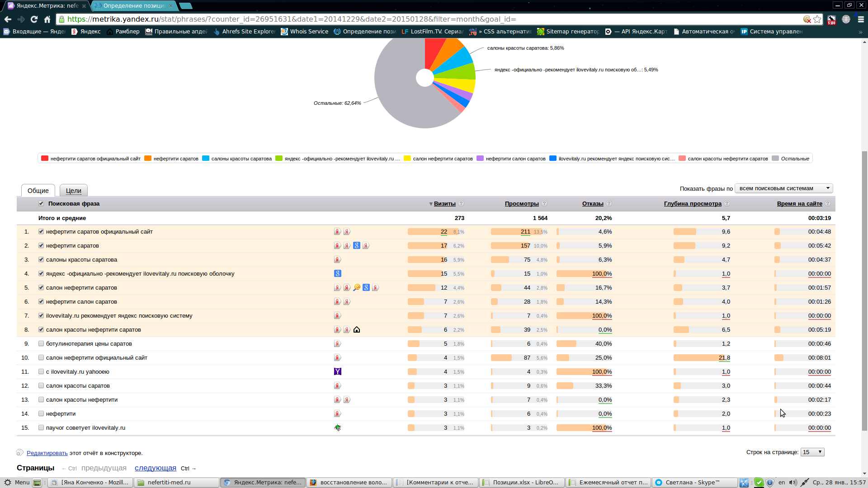
Task: Bookmark this page with the star icon
Action: coord(817,19)
